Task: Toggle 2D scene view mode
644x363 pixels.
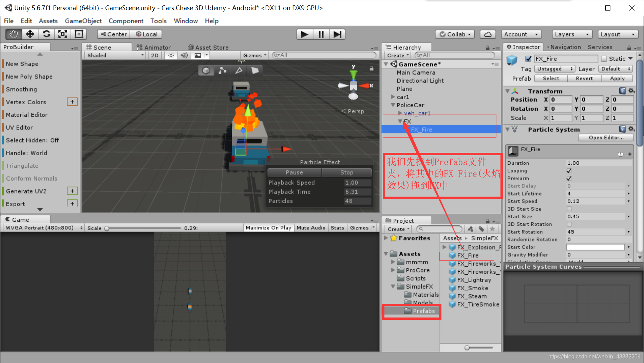Action: tap(155, 55)
